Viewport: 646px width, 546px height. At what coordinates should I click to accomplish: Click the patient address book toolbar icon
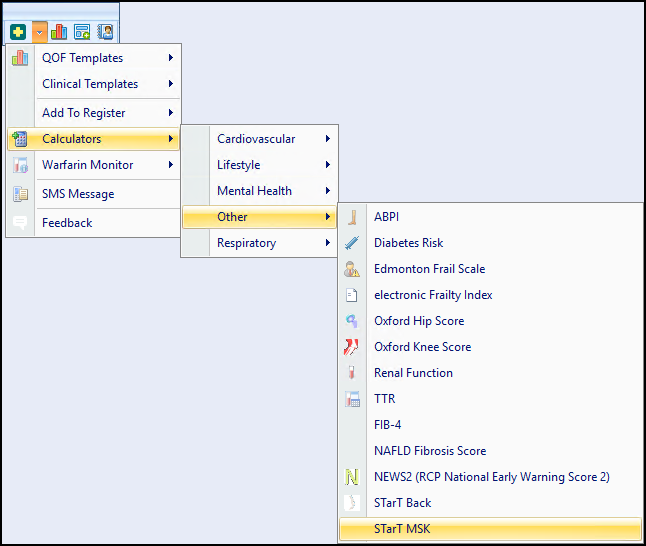point(105,32)
